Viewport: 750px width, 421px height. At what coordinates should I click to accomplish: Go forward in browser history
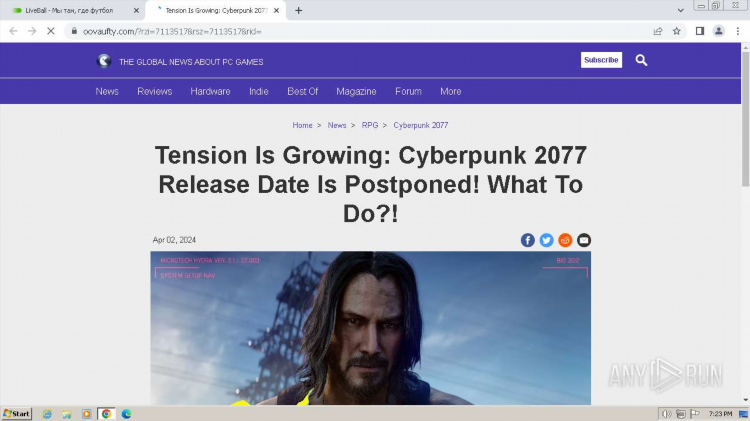tap(32, 31)
